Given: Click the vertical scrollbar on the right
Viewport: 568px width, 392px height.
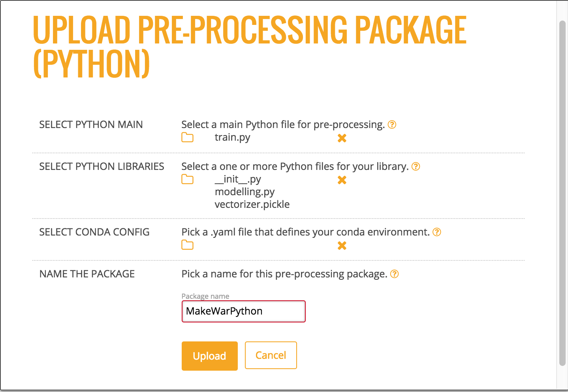Looking at the screenshot, I should (562, 194).
